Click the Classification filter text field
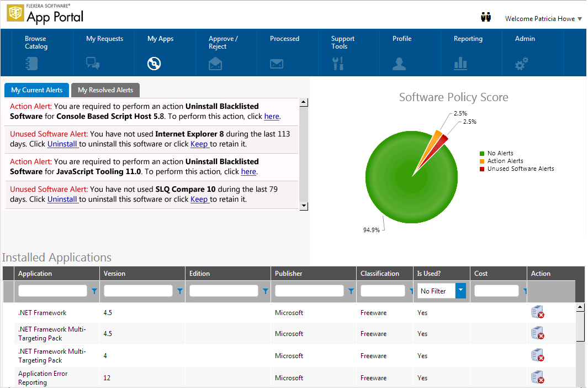Image resolution: width=588 pixels, height=388 pixels. pos(383,291)
